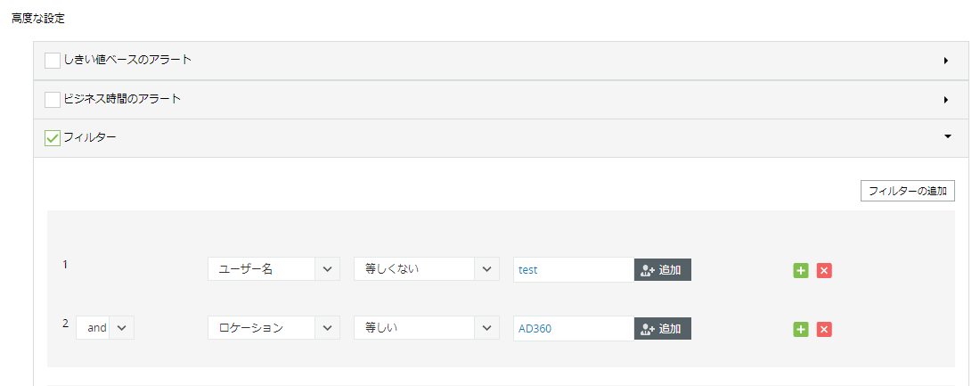Expand しきい値ベースのアラート section arrow
Screen dimensions: 980x386
coord(945,61)
